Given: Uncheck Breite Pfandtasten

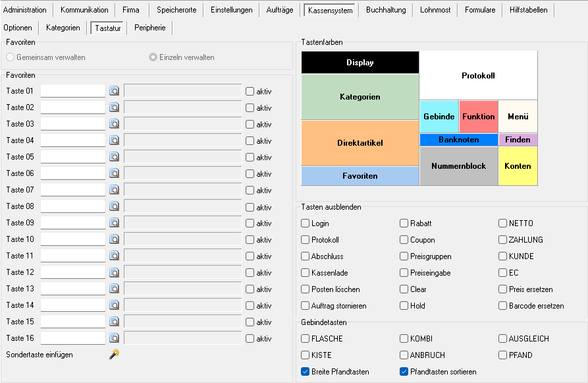Looking at the screenshot, I should point(306,372).
